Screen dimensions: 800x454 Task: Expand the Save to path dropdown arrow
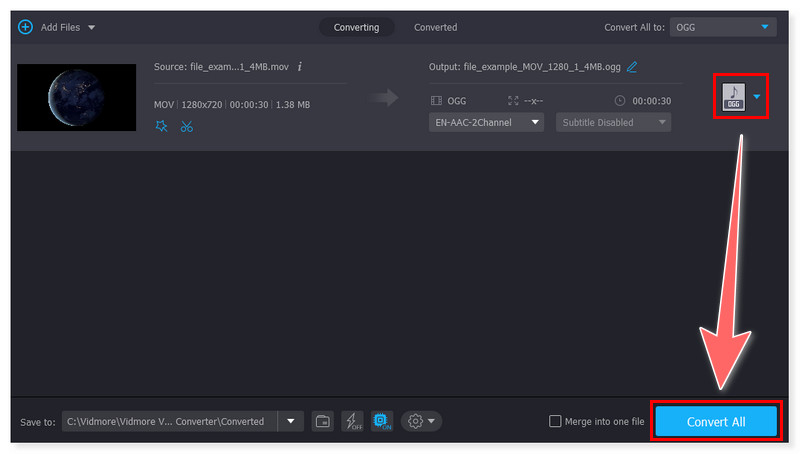coord(291,421)
